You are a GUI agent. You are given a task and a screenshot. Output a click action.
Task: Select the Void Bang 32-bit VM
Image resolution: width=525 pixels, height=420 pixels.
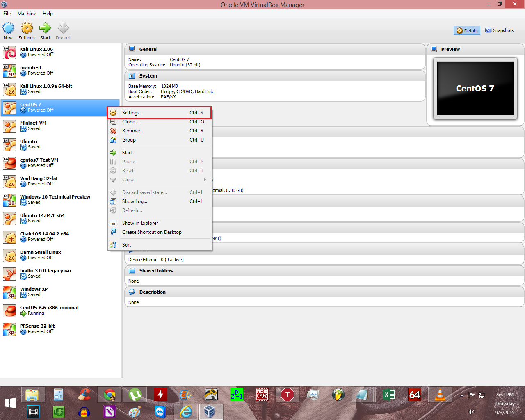pyautogui.click(x=61, y=181)
